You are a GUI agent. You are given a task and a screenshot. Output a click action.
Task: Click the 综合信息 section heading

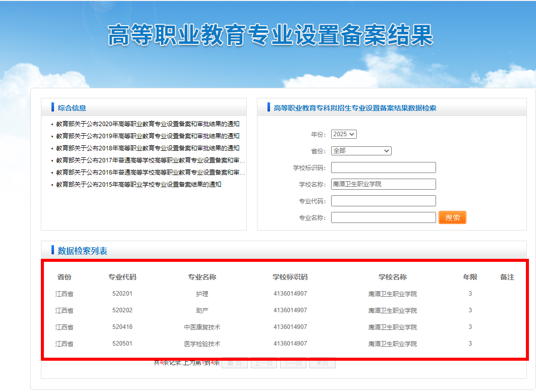point(72,108)
